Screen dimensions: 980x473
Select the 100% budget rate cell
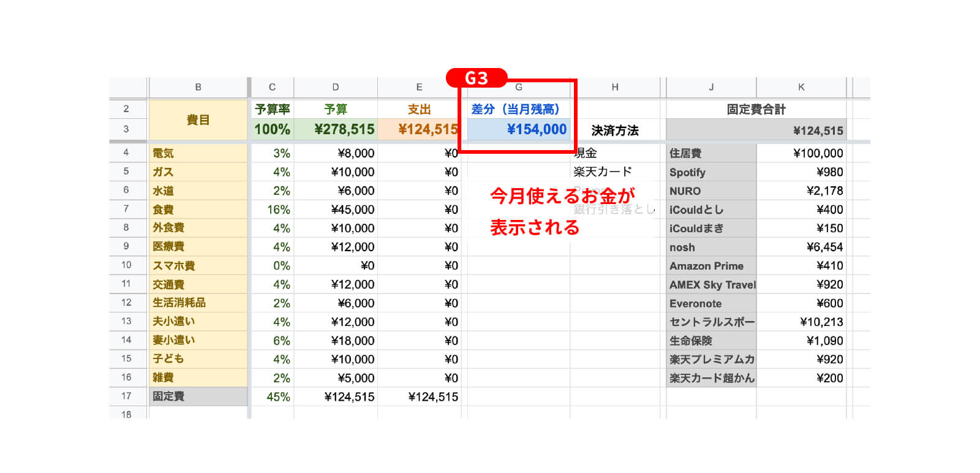tap(273, 129)
